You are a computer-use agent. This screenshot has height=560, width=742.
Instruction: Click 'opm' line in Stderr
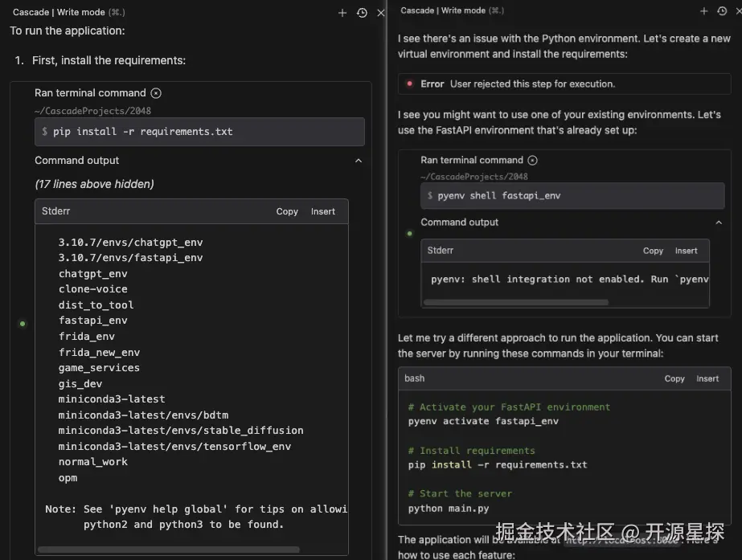[x=68, y=478]
